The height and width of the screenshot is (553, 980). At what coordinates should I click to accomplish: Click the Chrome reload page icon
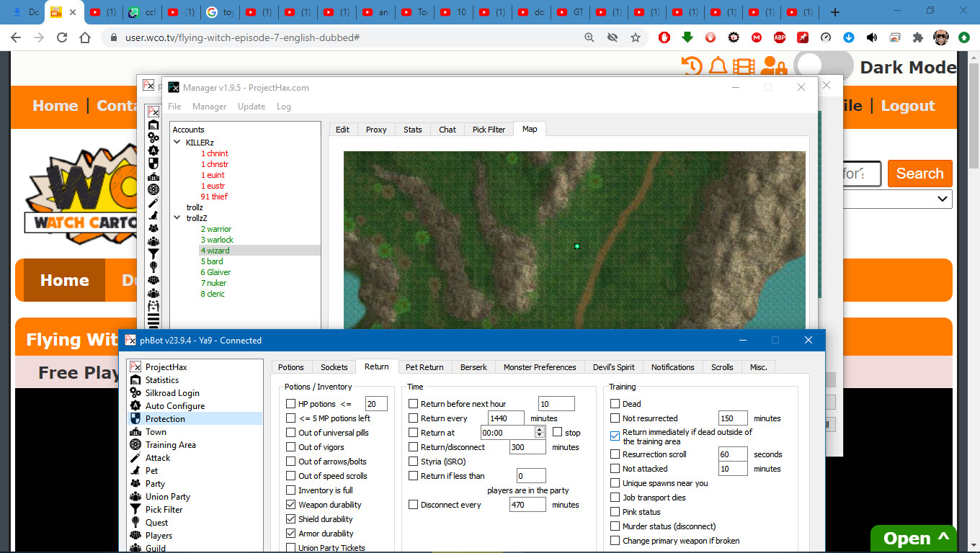(62, 37)
